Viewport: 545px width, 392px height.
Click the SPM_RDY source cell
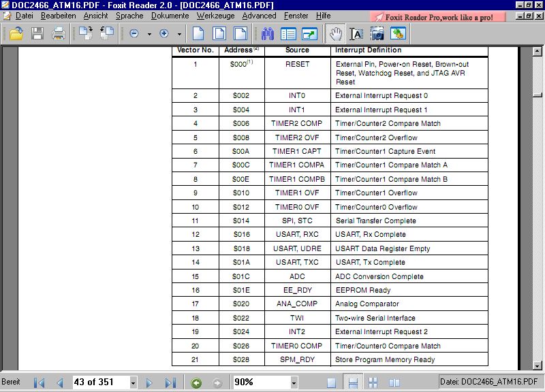tap(297, 360)
